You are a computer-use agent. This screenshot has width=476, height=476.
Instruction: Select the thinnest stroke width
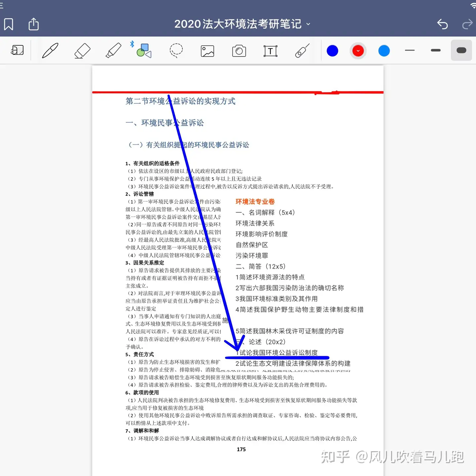410,50
